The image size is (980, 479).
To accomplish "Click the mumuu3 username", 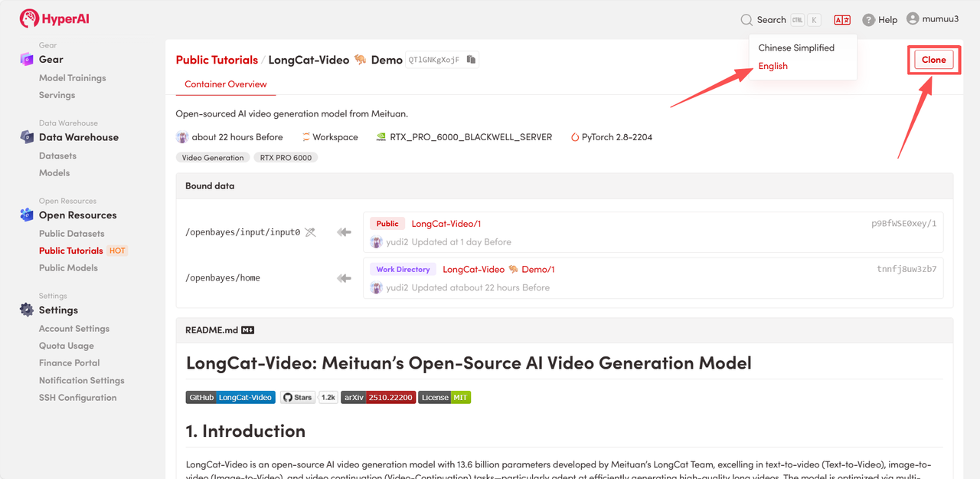I will 940,18.
